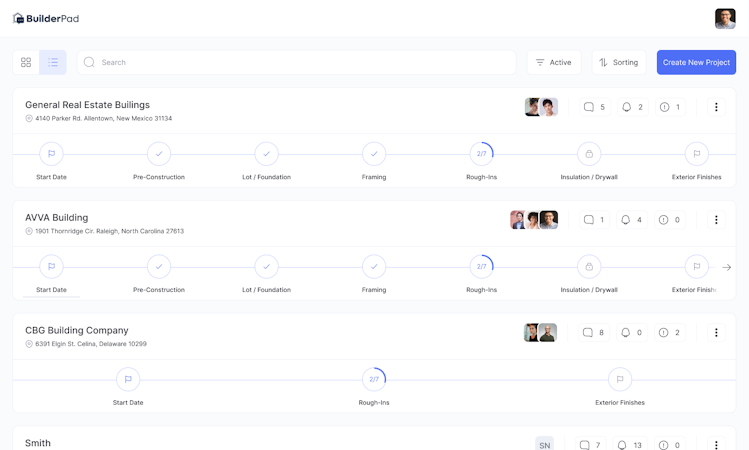Open alerts for AVVA Building

pos(670,220)
